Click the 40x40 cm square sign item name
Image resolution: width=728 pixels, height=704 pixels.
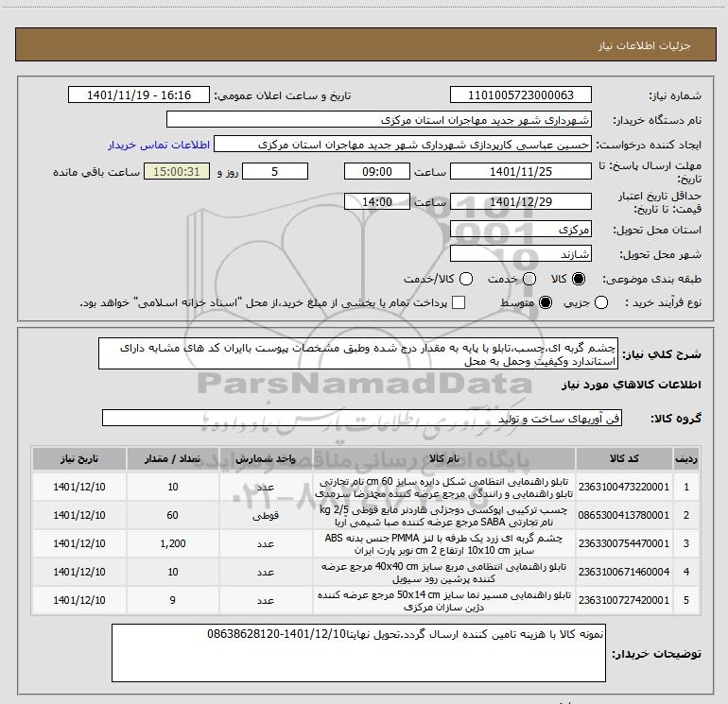click(443, 573)
